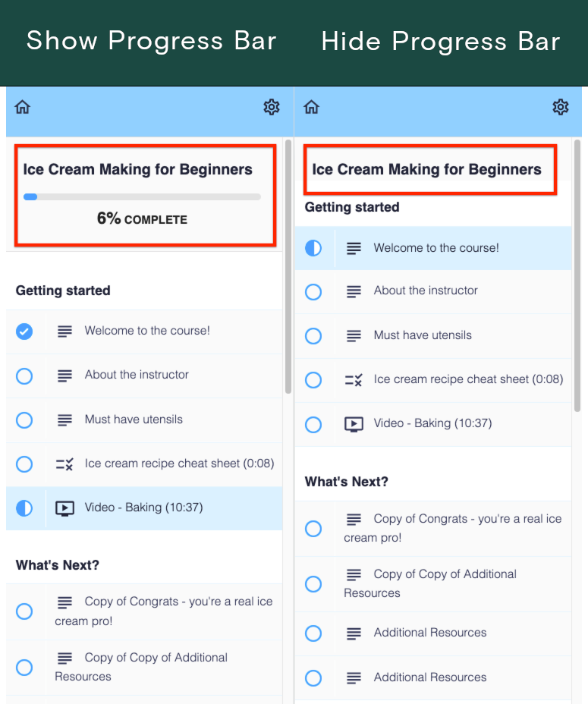Toggle the checked circle for Welcome to the course, left panel
Image resolution: width=588 pixels, height=704 pixels.
(24, 332)
